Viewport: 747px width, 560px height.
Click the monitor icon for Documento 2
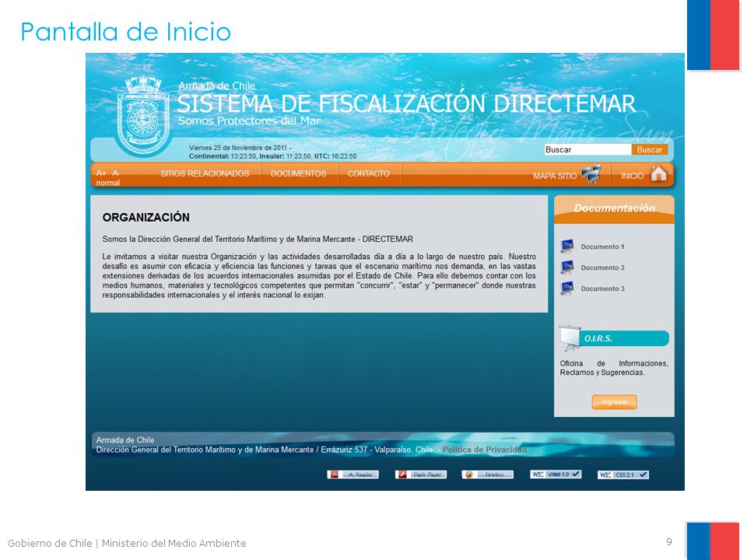567,267
